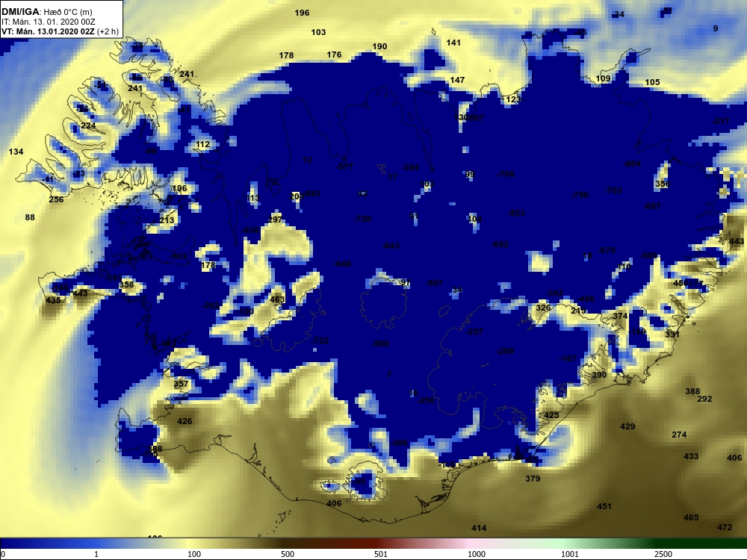
Task: Click the map value 123
Action: (x=513, y=99)
